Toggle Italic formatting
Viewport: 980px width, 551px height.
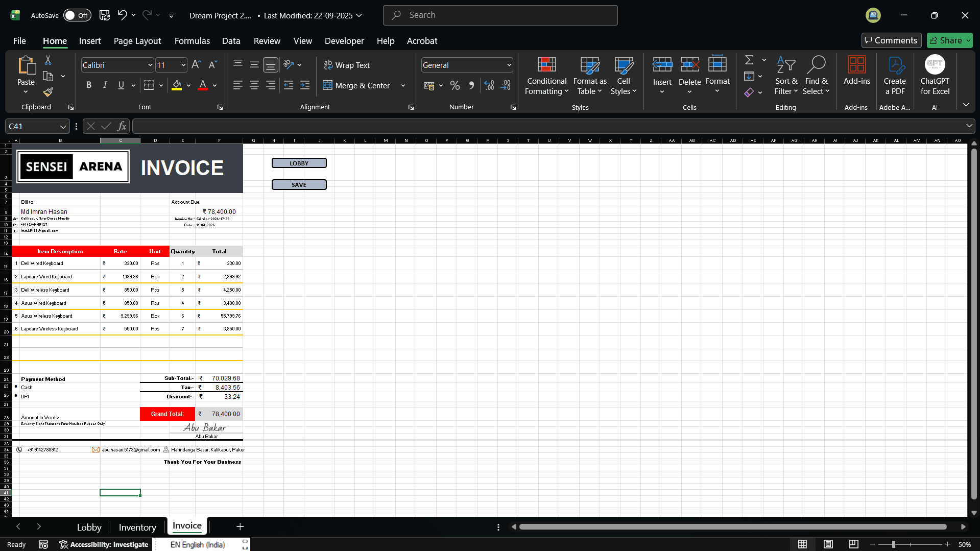click(x=105, y=85)
